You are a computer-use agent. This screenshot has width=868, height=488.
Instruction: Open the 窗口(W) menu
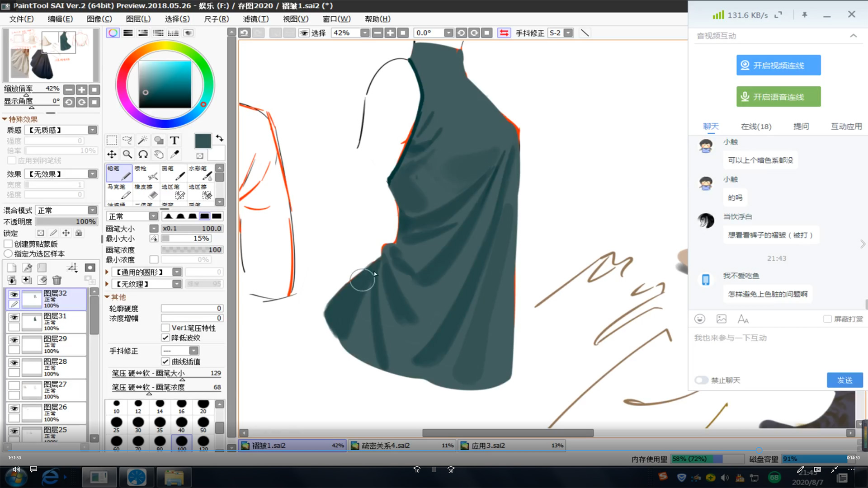coord(336,19)
